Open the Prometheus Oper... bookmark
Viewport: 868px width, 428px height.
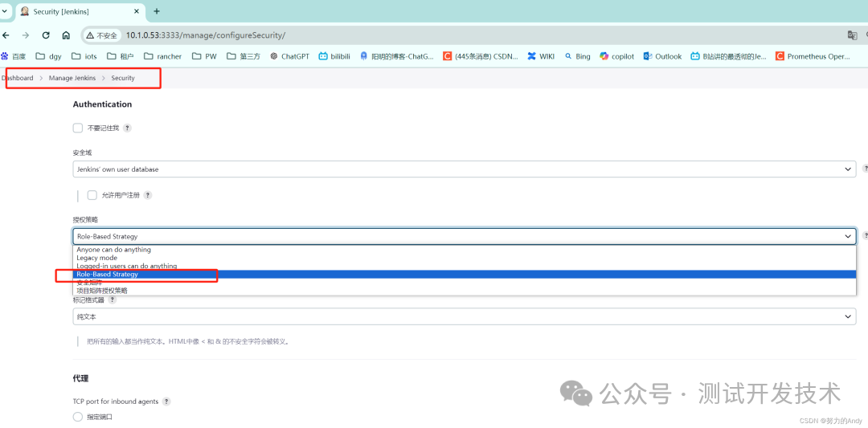point(813,56)
